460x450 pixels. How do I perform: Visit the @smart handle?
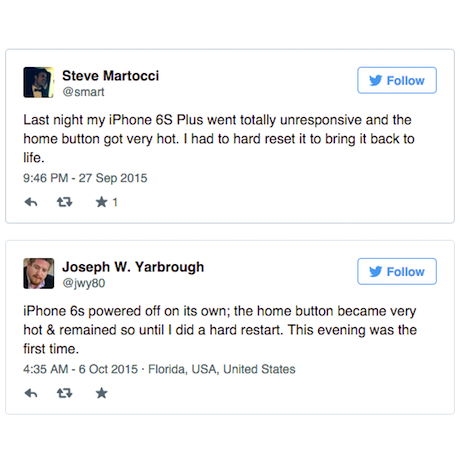[x=83, y=92]
